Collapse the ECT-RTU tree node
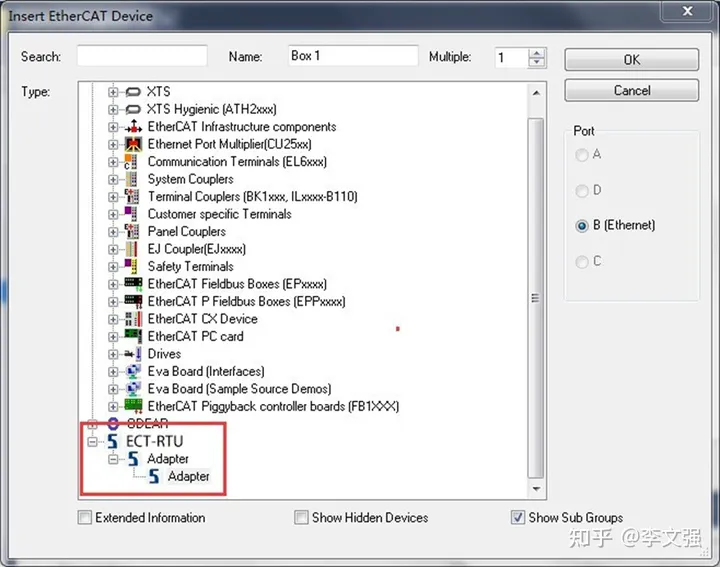The image size is (720, 567). (92, 442)
